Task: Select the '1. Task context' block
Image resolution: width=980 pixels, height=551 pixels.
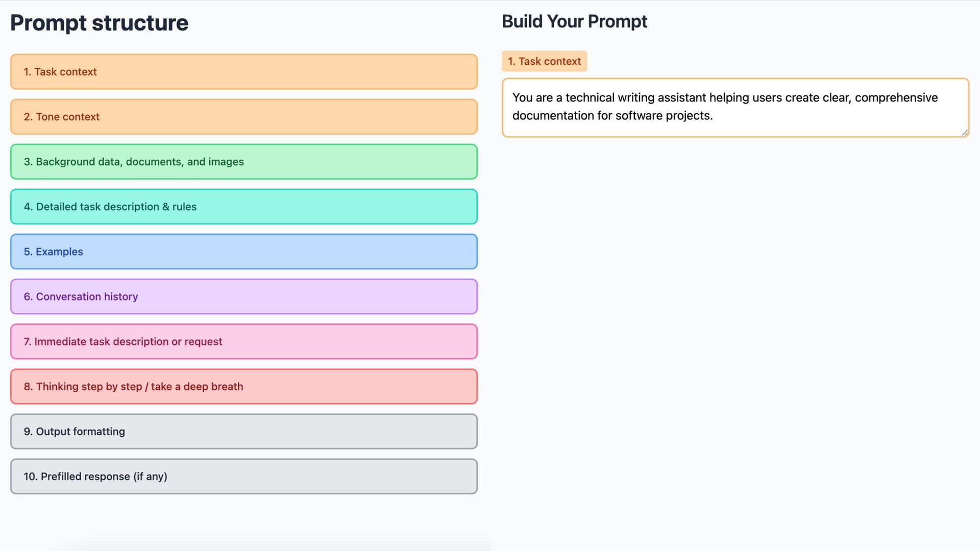Action: pyautogui.click(x=244, y=72)
